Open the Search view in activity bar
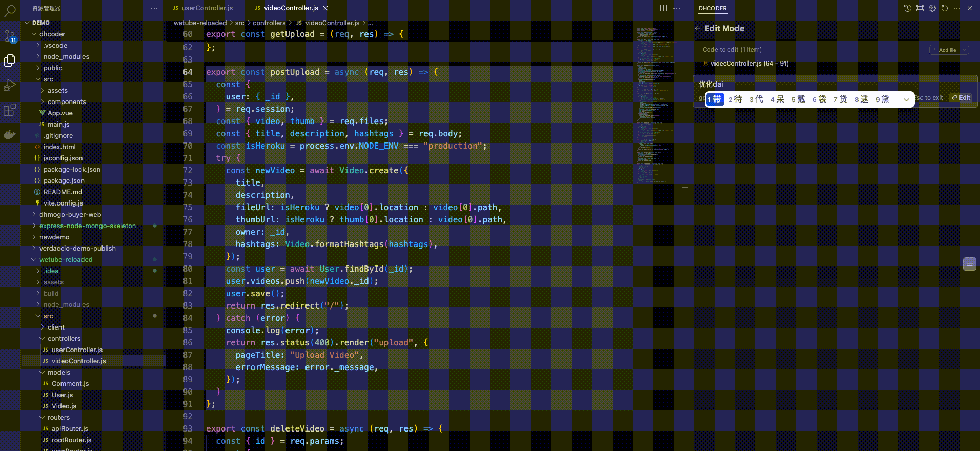 point(10,10)
